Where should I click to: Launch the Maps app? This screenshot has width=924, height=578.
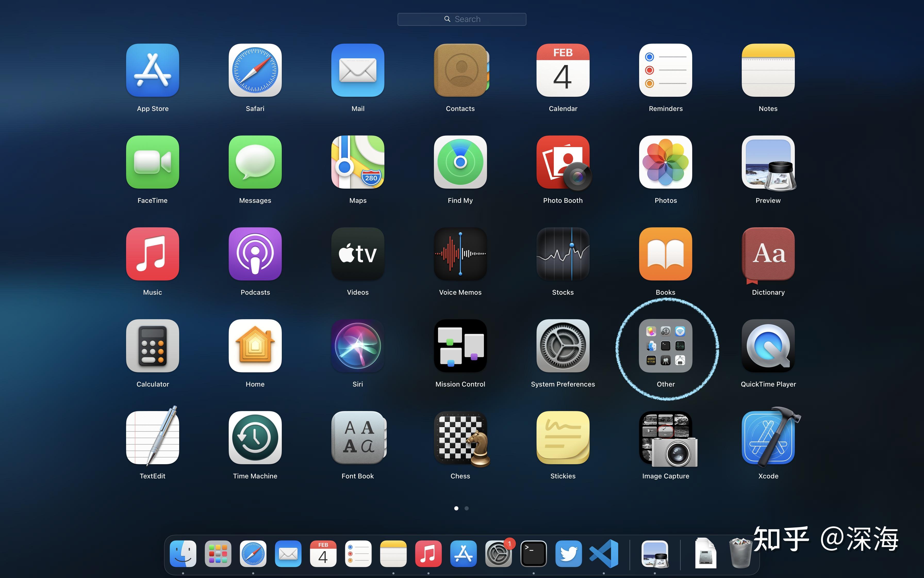point(358,162)
